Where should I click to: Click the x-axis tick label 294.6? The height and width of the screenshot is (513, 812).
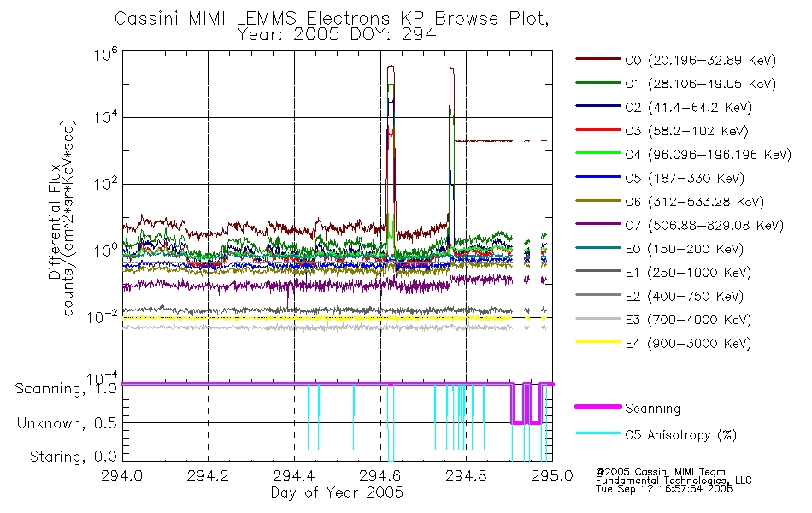(x=380, y=475)
